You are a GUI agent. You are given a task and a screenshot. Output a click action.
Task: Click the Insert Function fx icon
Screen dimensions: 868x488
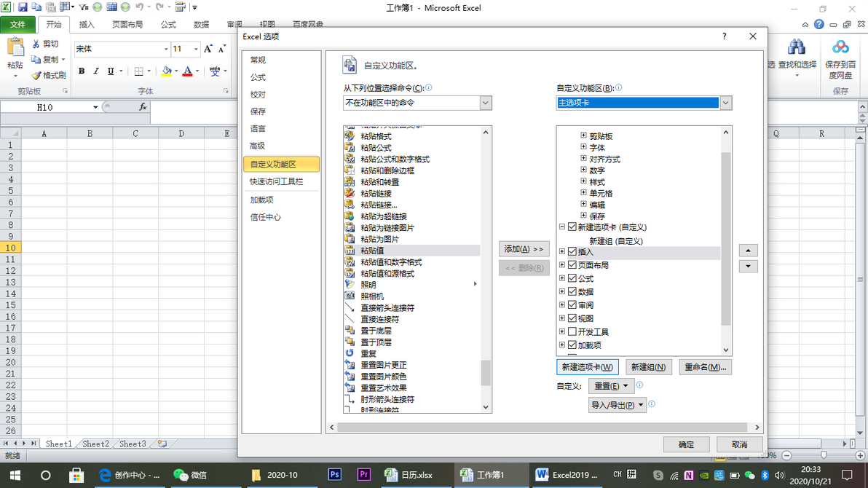pos(143,106)
